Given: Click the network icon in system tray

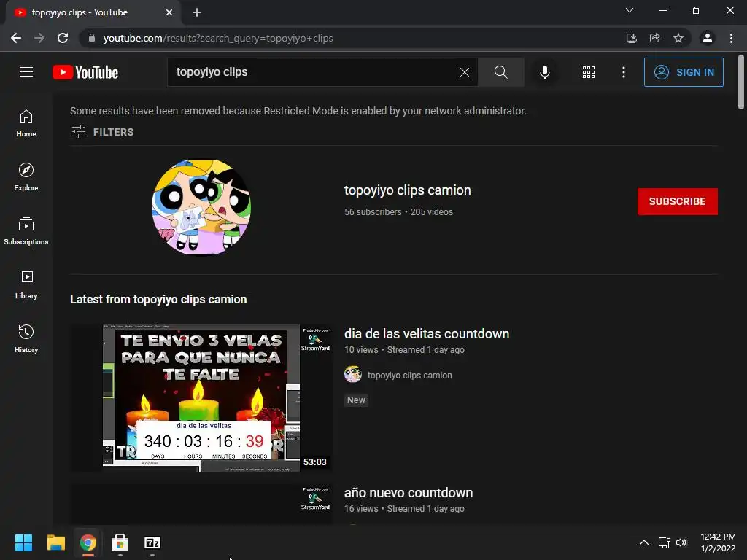Looking at the screenshot, I should (664, 542).
